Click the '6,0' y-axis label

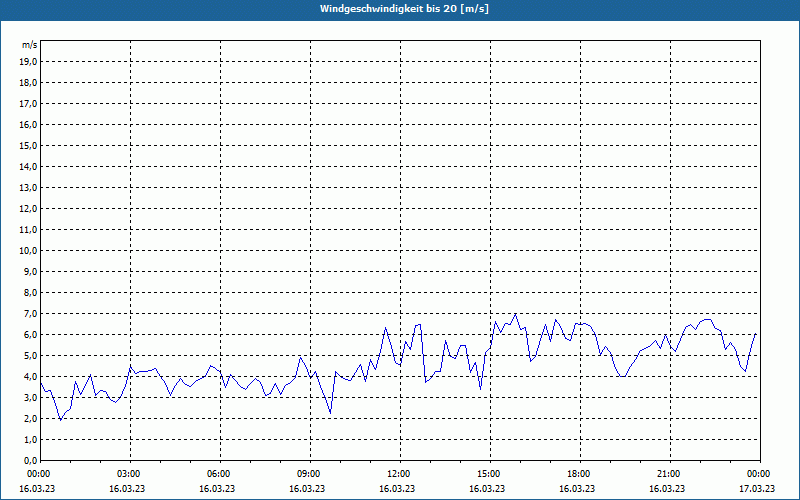point(31,335)
